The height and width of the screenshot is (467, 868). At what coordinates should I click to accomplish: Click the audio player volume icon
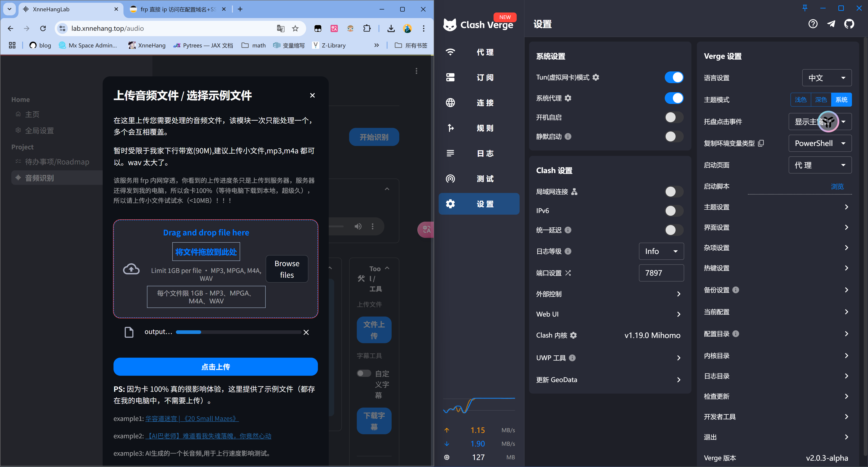[x=358, y=227]
